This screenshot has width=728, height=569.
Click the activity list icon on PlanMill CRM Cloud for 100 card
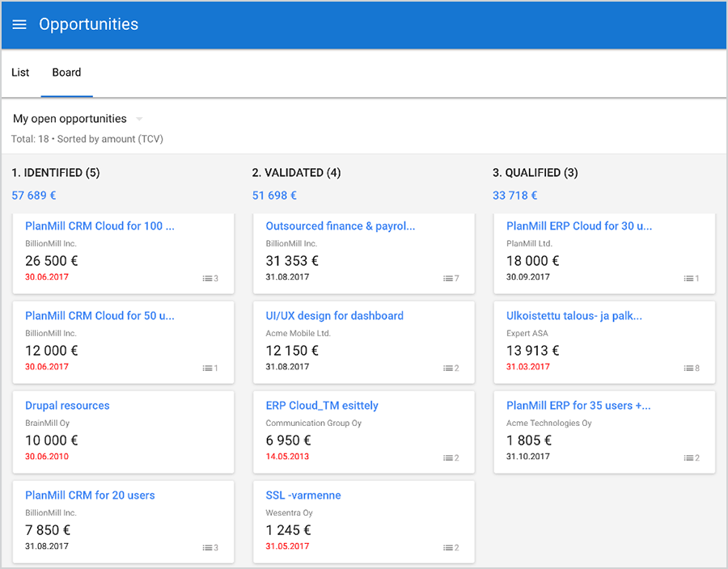click(207, 278)
